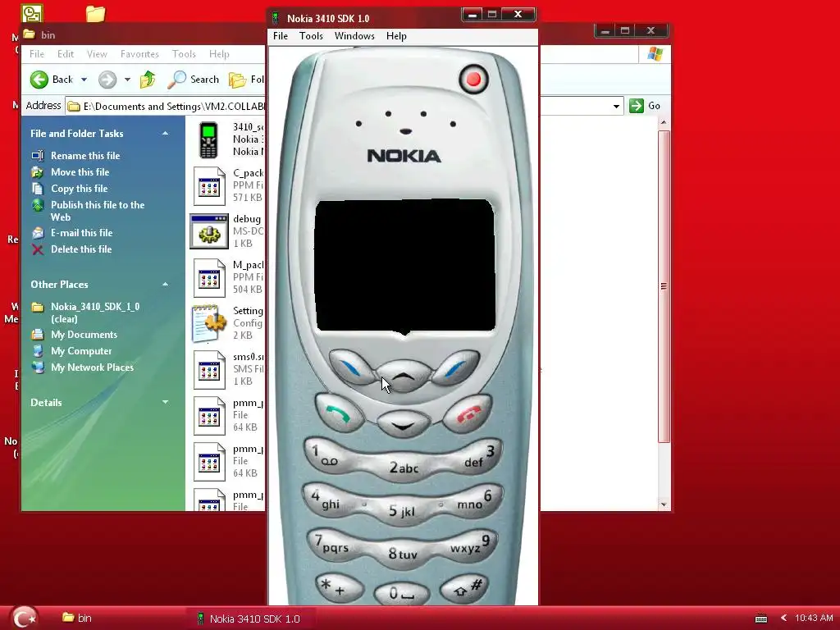The width and height of the screenshot is (840, 630).
Task: Open the Address bar dropdown arrow
Action: point(617,106)
